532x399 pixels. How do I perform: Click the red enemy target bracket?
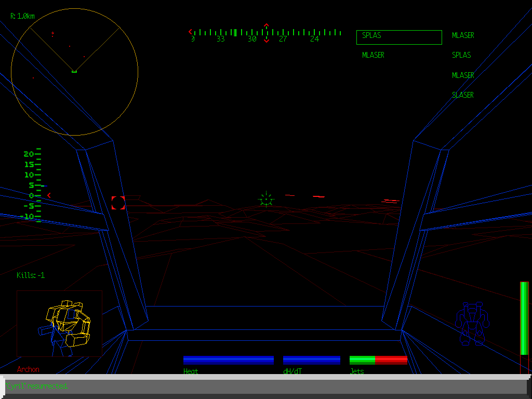pos(118,204)
